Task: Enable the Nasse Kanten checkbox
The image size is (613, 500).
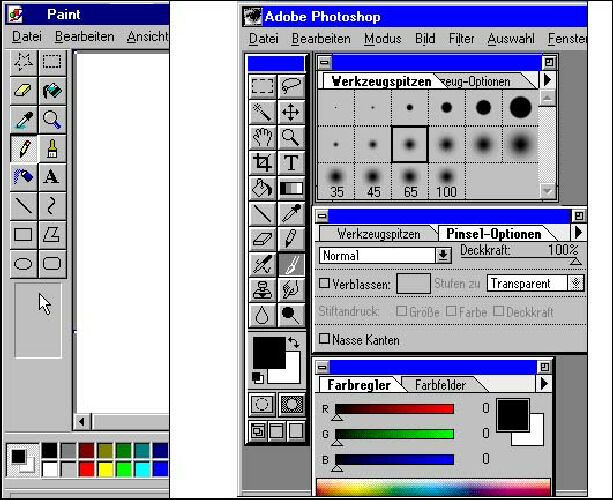Action: (x=324, y=339)
